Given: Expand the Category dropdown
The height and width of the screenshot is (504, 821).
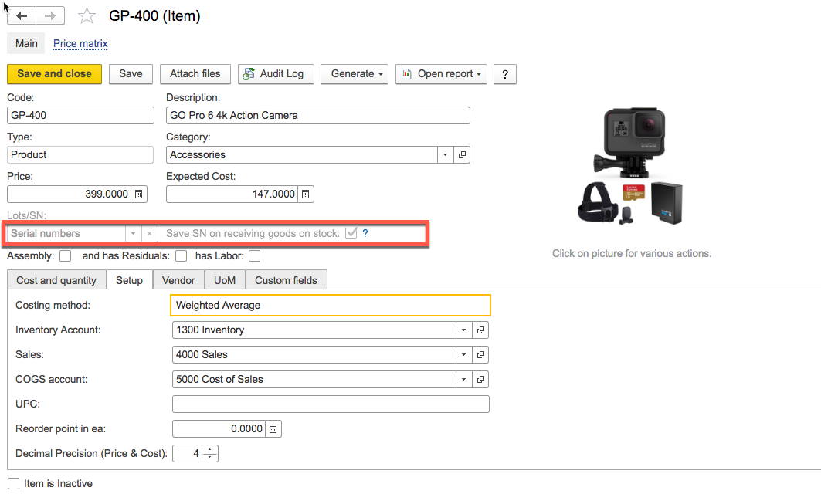Looking at the screenshot, I should point(445,155).
